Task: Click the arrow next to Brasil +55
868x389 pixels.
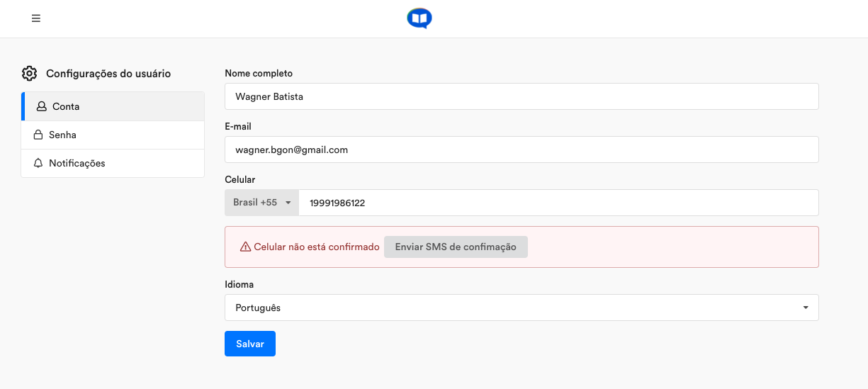Action: point(288,203)
